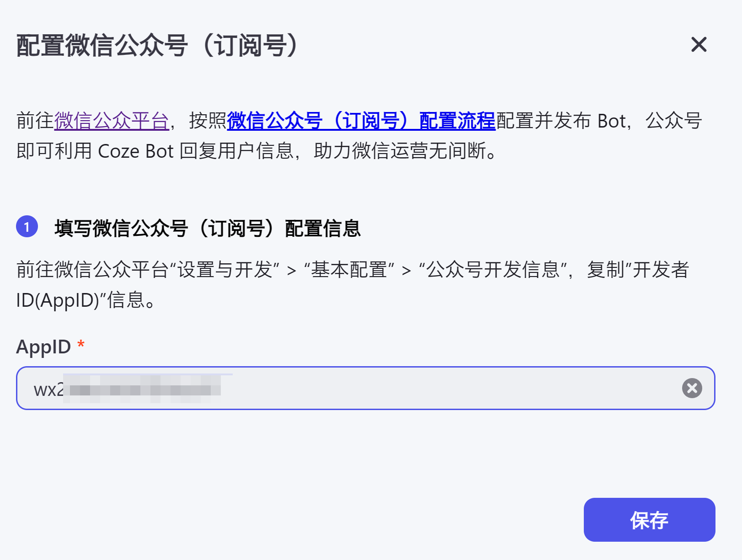Image resolution: width=742 pixels, height=560 pixels.
Task: Open the 微信公众平台 link
Action: [x=112, y=121]
